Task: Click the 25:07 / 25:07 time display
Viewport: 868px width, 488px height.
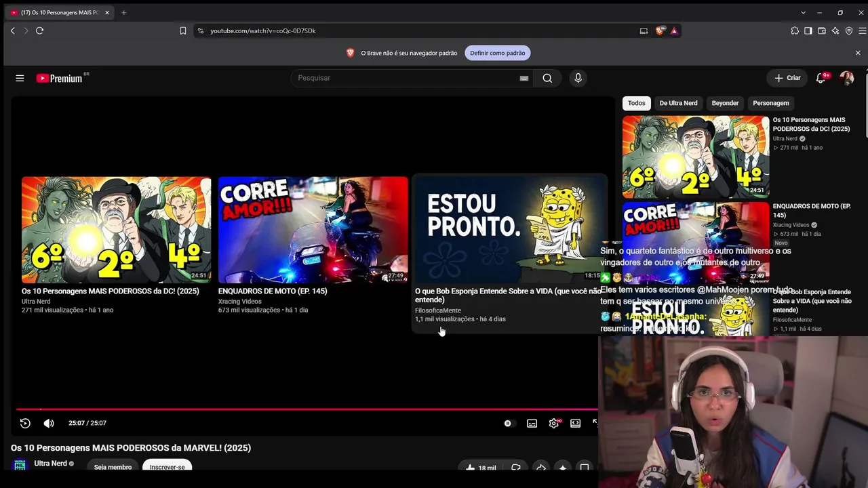Action: coord(87,423)
